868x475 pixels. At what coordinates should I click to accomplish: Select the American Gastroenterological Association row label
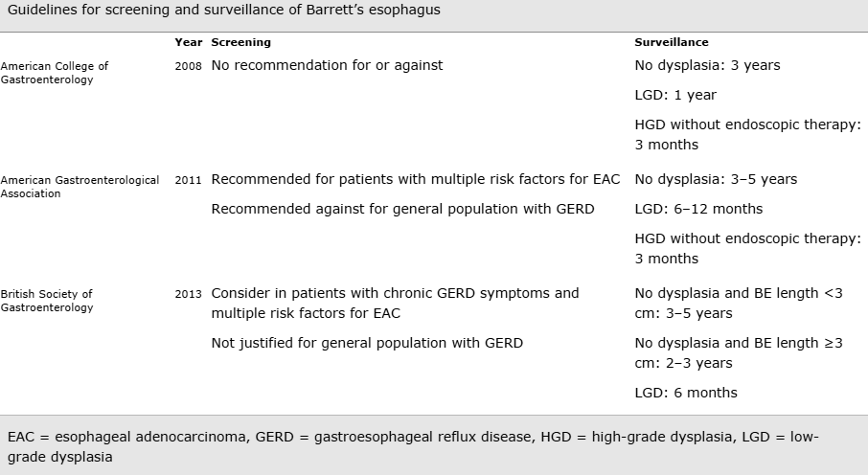click(80, 186)
